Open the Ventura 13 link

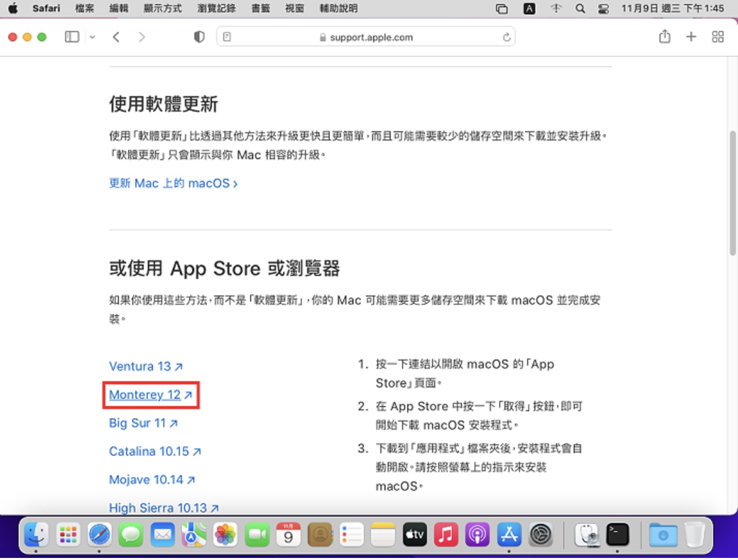tap(146, 366)
